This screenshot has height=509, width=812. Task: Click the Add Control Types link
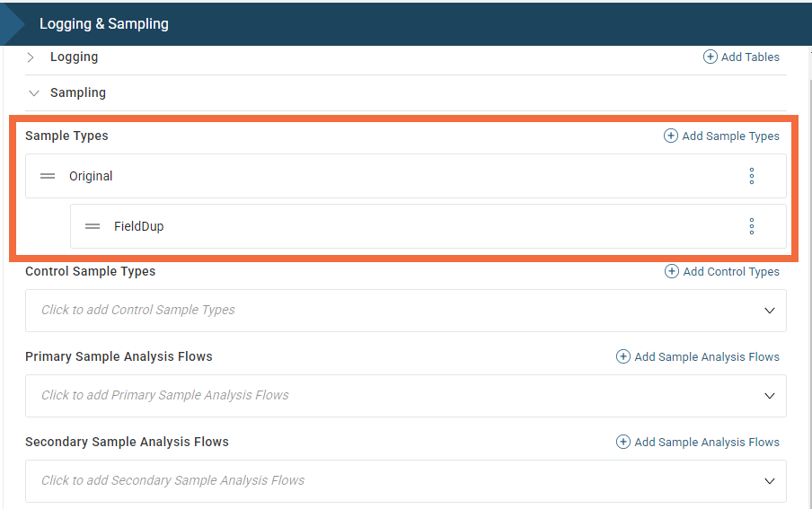click(x=731, y=271)
